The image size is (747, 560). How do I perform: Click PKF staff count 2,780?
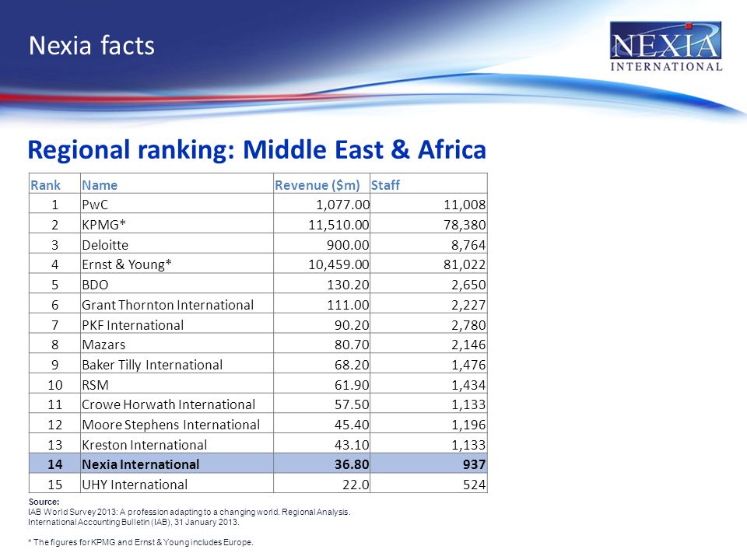pos(468,324)
